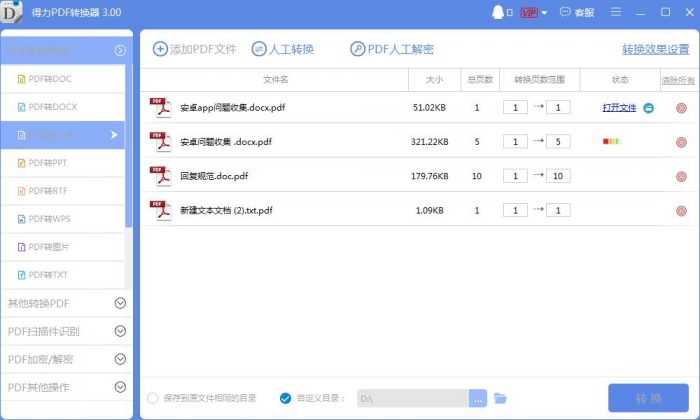Viewport: 700px width, 420px height.
Task: Click the 179.76KB size cell
Action: click(429, 176)
